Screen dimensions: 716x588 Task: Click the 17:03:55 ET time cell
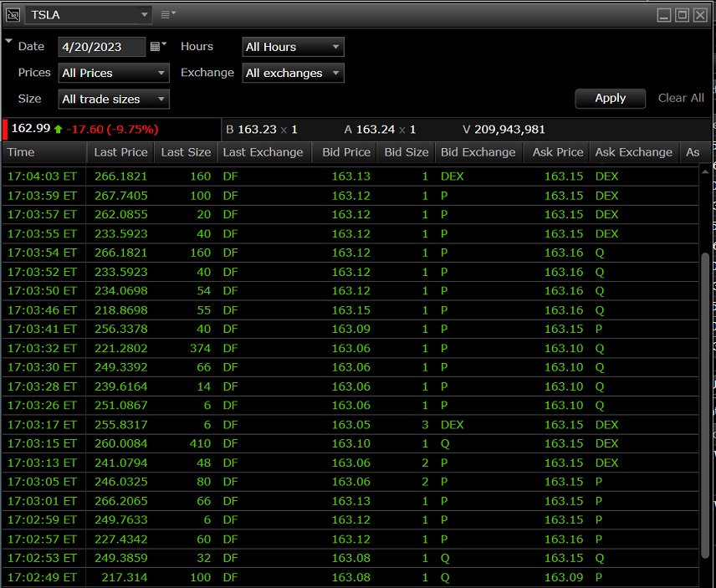[42, 233]
